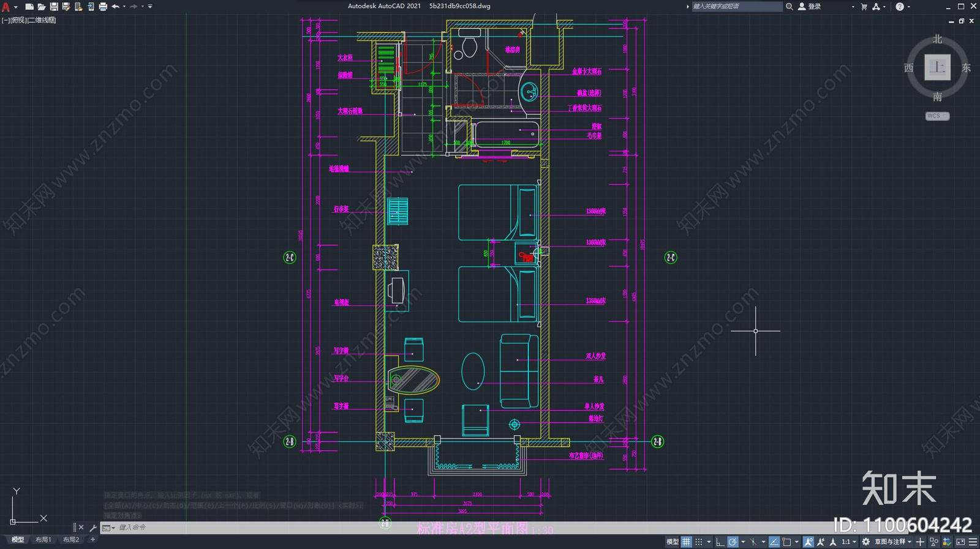Switch to the 模型 tab

click(18, 540)
